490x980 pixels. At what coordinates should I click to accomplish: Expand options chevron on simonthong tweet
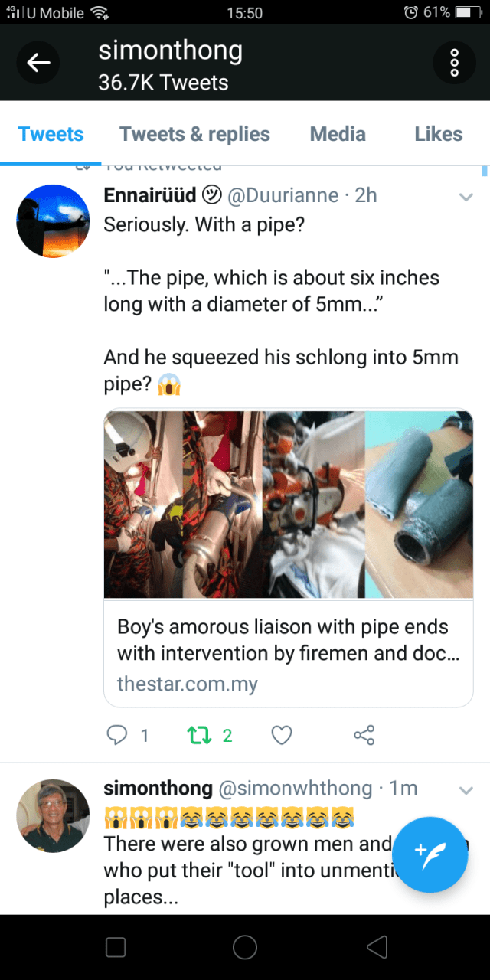click(x=465, y=789)
